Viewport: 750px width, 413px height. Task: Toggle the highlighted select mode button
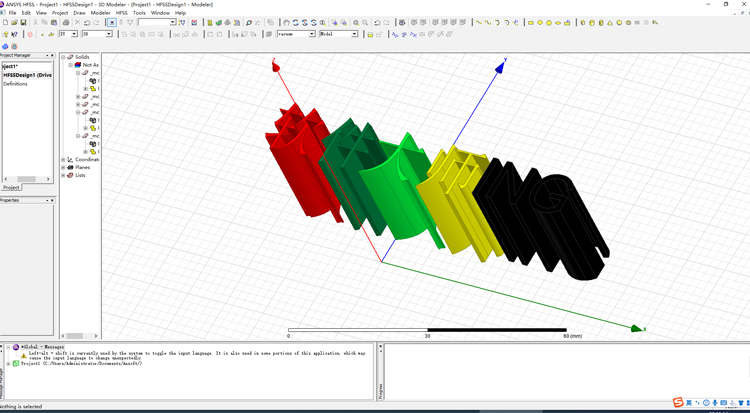pos(111,22)
